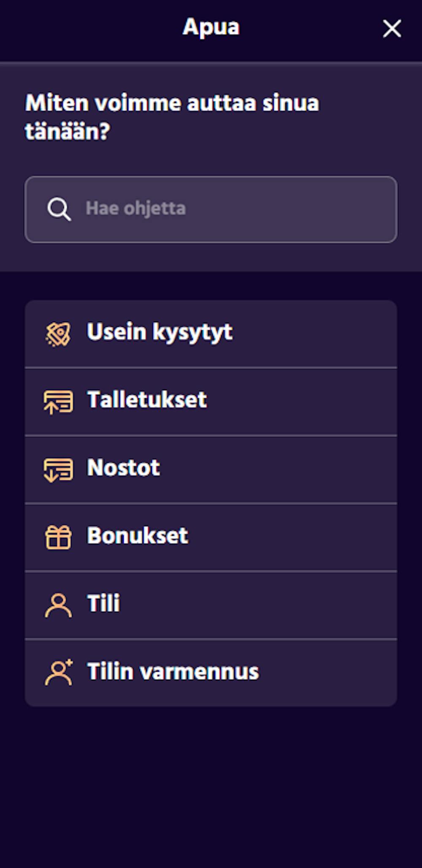Click the person icon beside Tili
Viewport: 422px width, 868px height.
(58, 605)
